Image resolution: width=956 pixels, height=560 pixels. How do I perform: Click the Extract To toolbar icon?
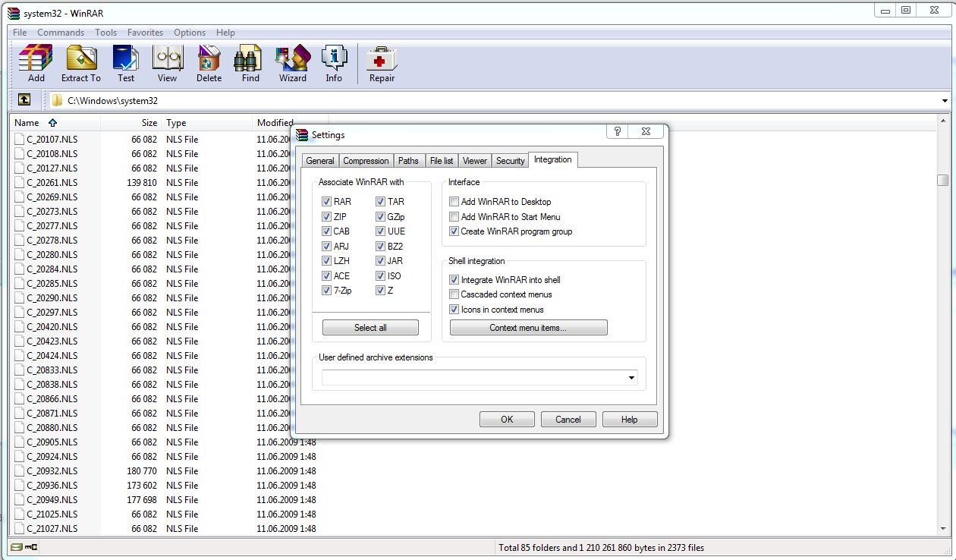tap(80, 64)
